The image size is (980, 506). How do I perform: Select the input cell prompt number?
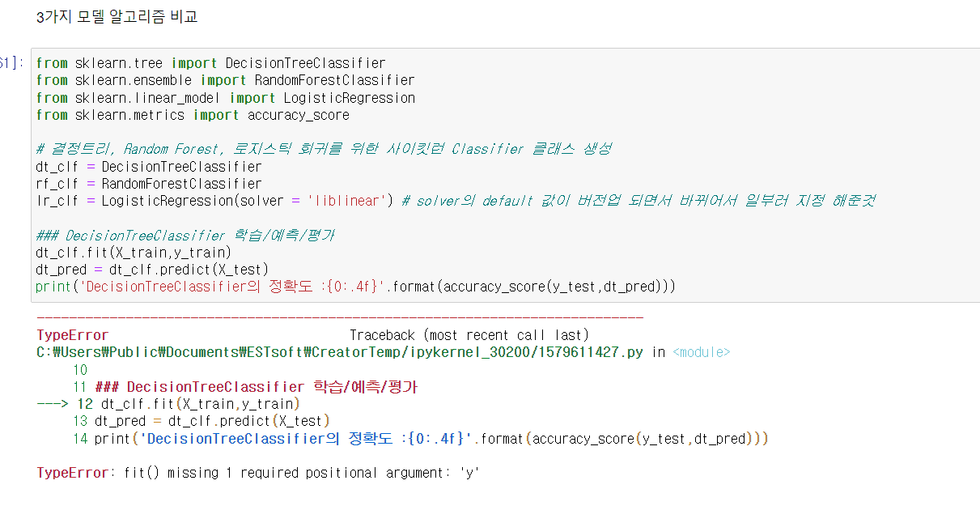pyautogui.click(x=8, y=63)
